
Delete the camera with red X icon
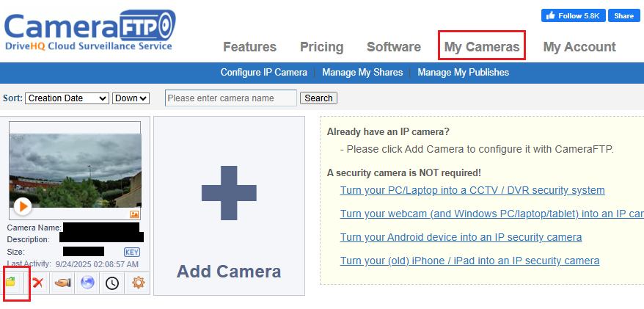click(x=37, y=283)
